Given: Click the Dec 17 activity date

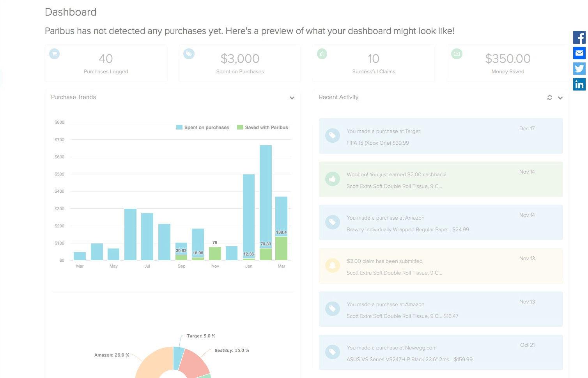Looking at the screenshot, I should click(527, 128).
